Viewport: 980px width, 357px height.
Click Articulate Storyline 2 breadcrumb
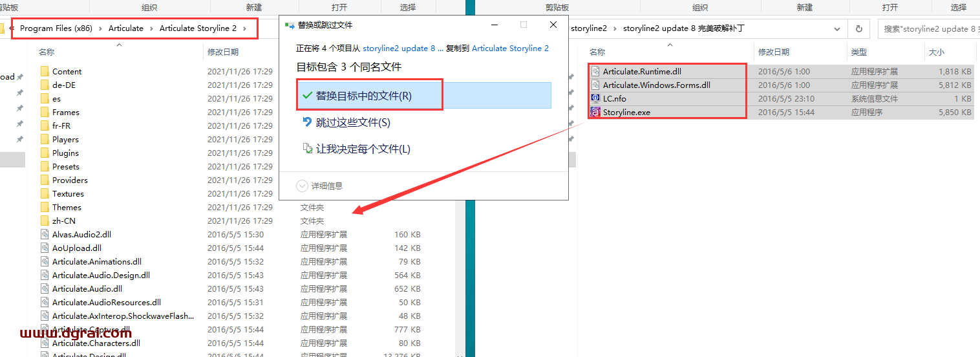[x=198, y=28]
